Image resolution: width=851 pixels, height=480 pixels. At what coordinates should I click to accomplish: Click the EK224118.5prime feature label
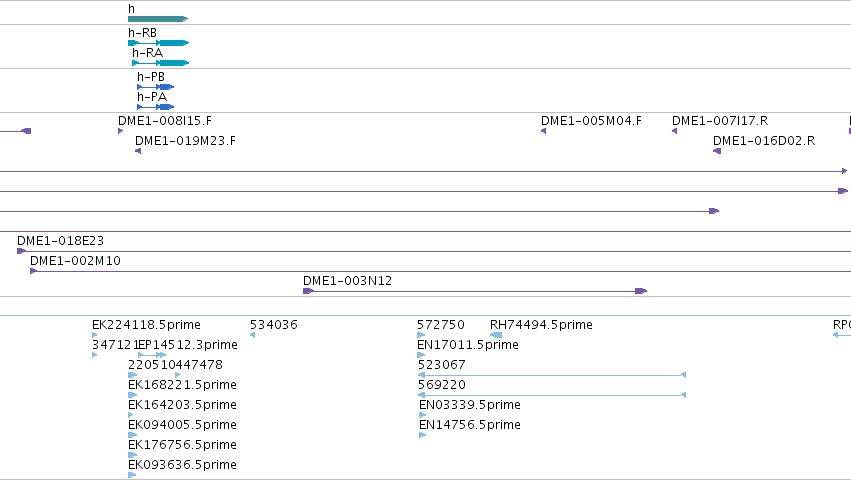147,325
